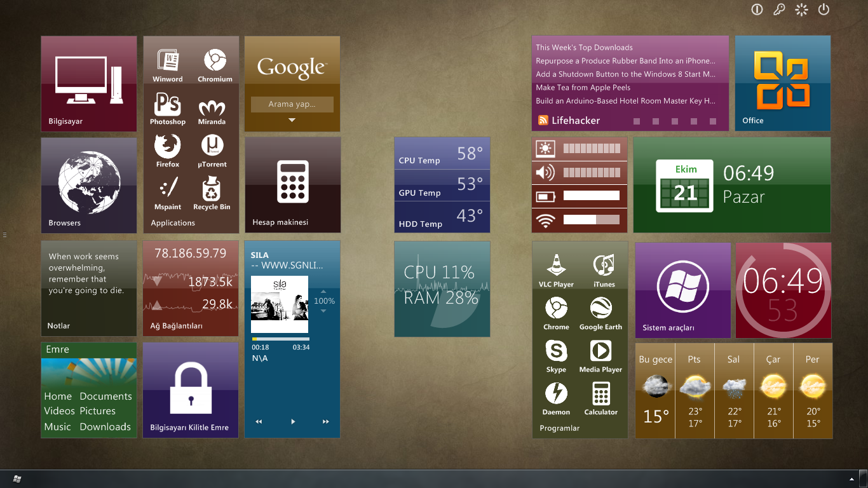The image size is (868, 488).
Task: Open the Home folder link
Action: tap(58, 396)
